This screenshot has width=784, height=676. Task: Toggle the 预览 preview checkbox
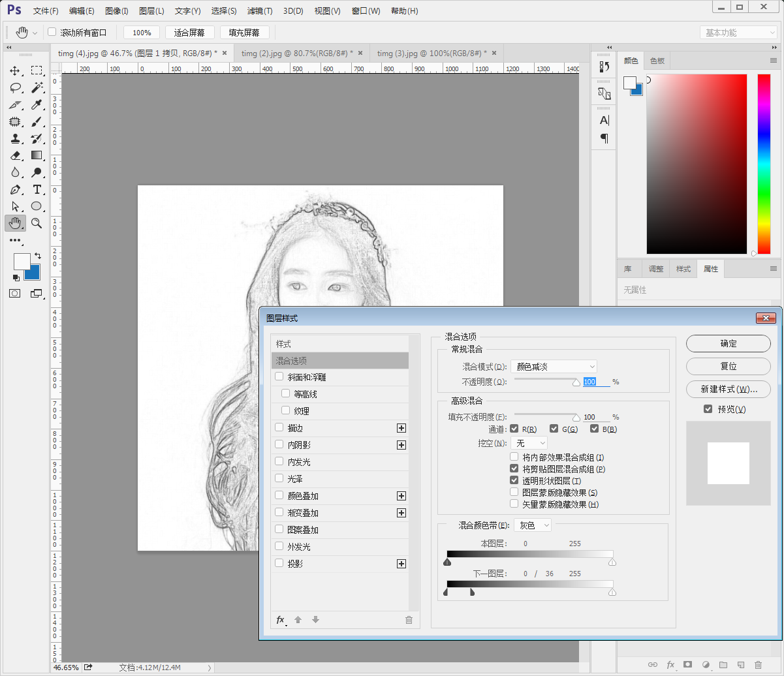(708, 409)
